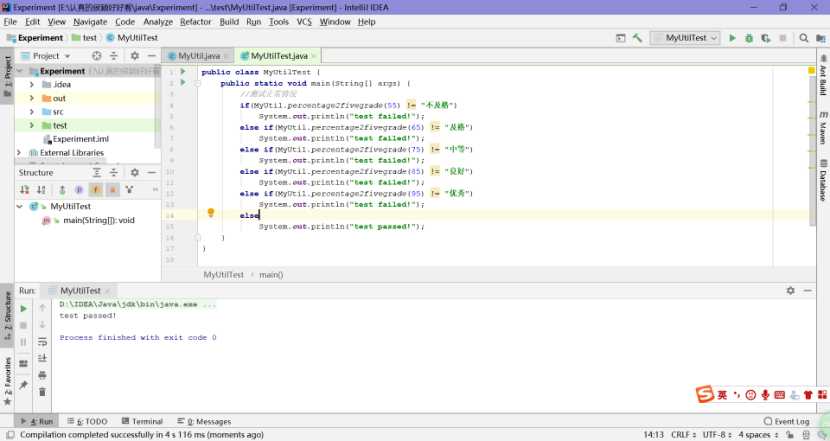Open Search Everywhere magnifier icon

(804, 38)
